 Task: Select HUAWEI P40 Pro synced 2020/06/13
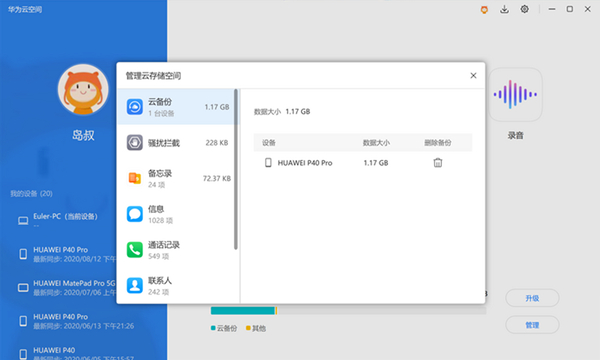(77, 321)
